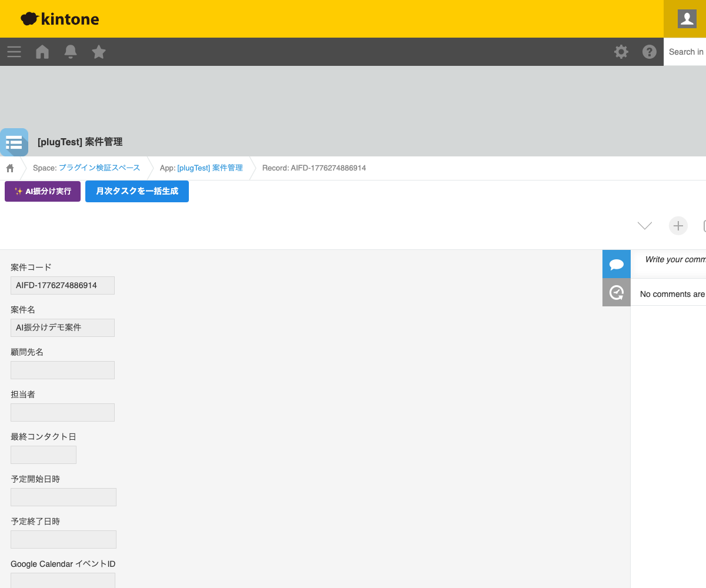
Task: Click the breadcrumb home icon
Action: (x=10, y=168)
